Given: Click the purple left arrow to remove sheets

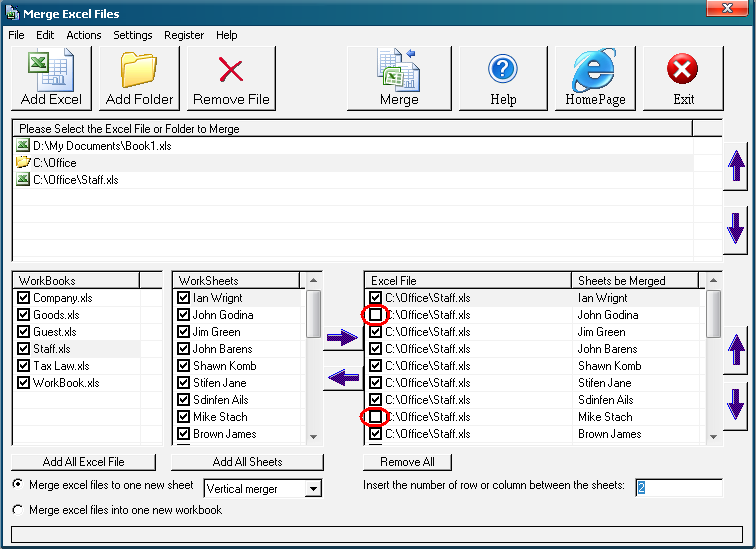Looking at the screenshot, I should point(342,378).
